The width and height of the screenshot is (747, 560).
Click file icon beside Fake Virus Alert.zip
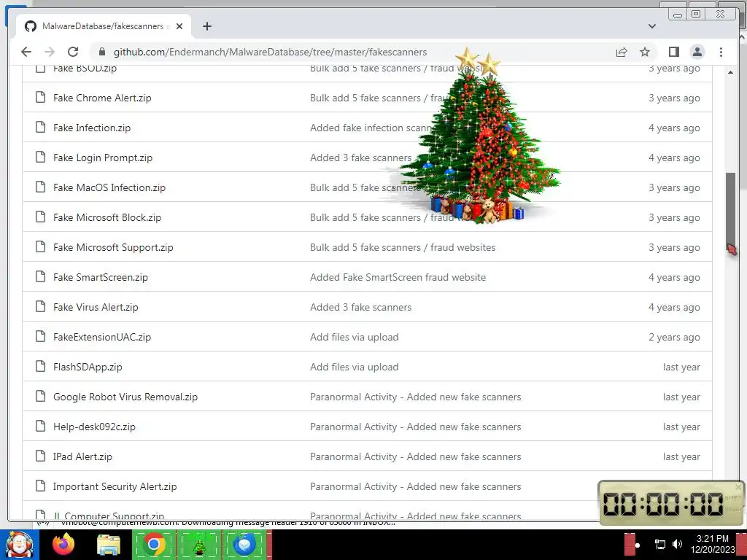click(x=41, y=307)
